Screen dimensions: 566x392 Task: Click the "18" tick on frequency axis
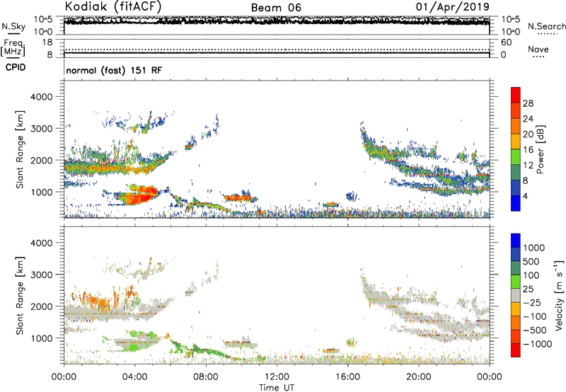pyautogui.click(x=47, y=42)
